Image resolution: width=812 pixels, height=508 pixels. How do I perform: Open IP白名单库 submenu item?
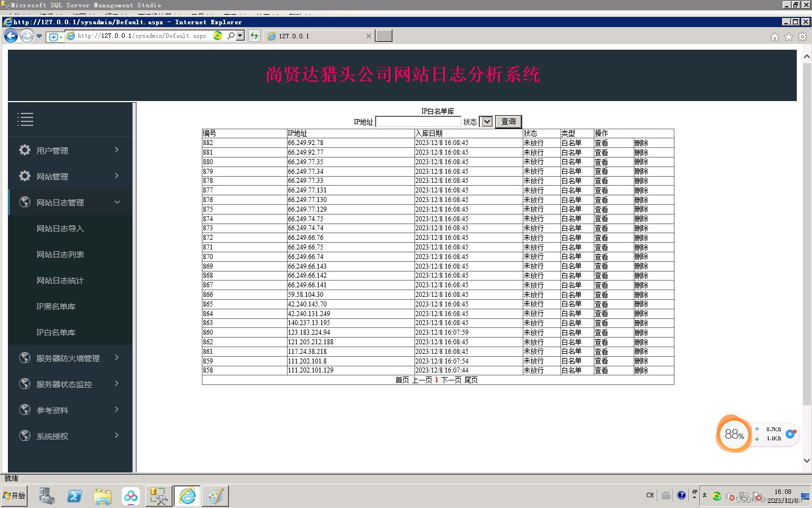pos(56,332)
